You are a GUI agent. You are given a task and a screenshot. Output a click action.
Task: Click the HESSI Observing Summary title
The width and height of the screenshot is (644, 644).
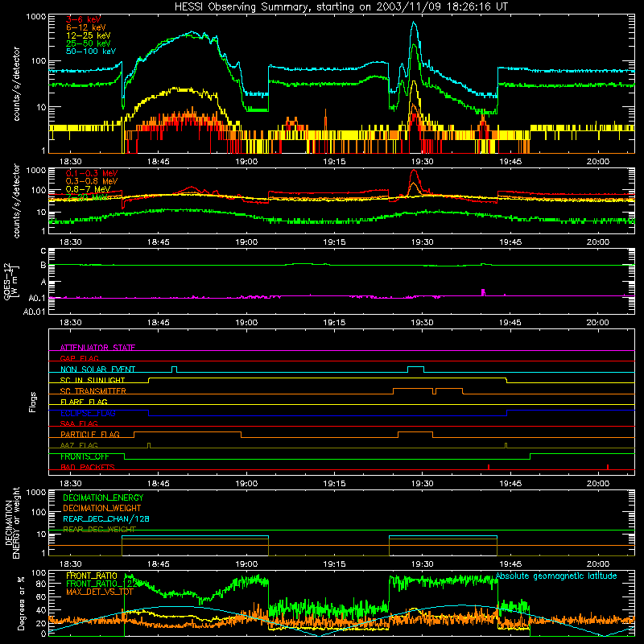coord(341,7)
